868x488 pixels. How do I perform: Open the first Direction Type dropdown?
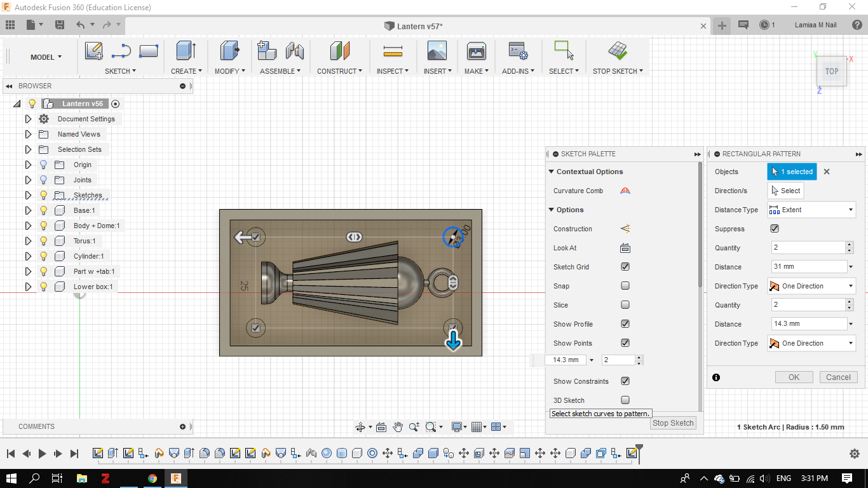coord(811,286)
